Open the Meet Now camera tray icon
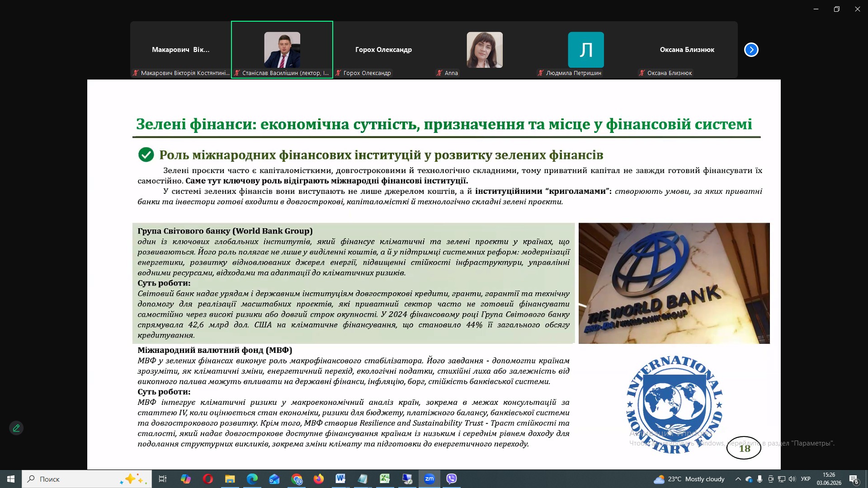The image size is (868, 488). coord(771,479)
